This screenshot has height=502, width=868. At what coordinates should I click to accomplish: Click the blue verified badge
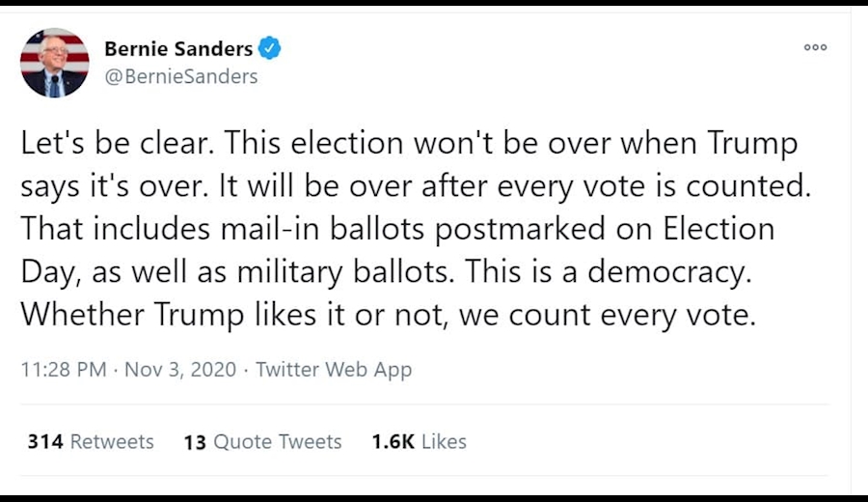coord(271,48)
